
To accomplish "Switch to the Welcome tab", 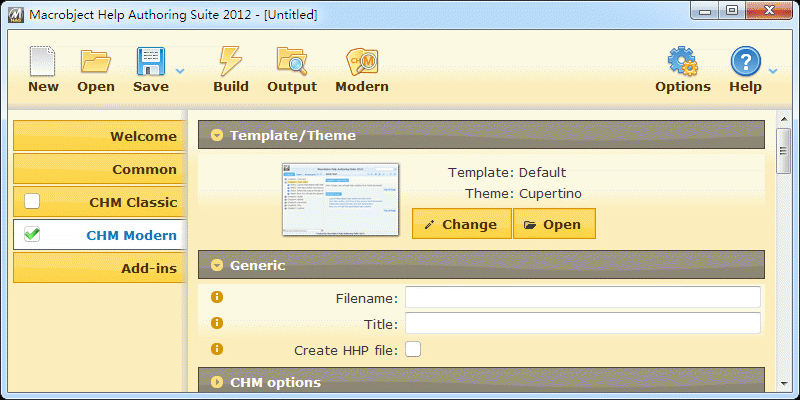I will pos(98,136).
